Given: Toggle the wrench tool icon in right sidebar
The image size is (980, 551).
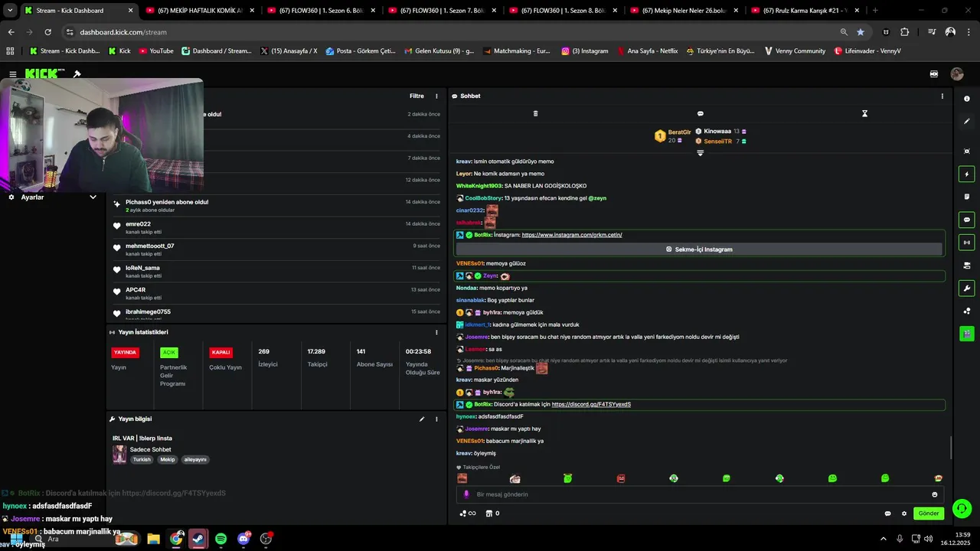Looking at the screenshot, I should tap(966, 289).
